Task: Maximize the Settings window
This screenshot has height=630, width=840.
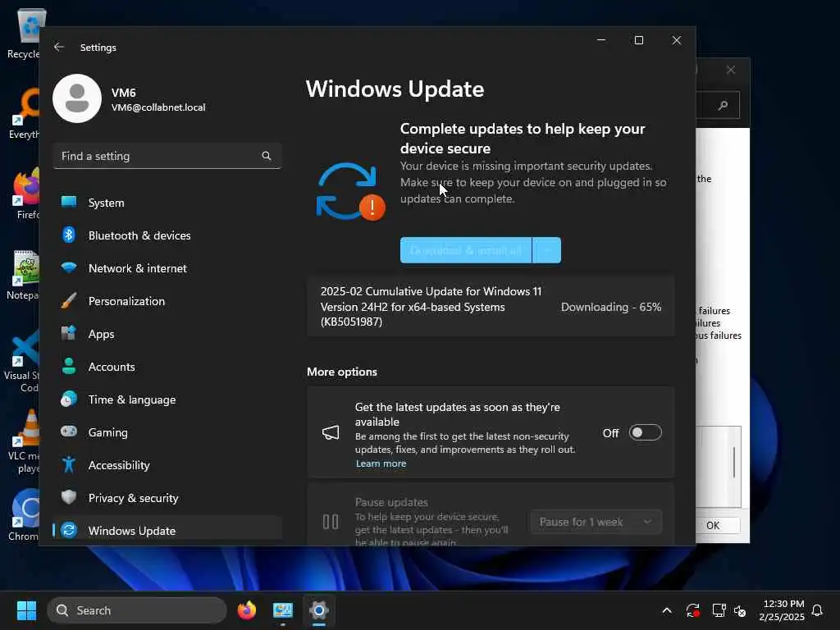Action: point(638,40)
